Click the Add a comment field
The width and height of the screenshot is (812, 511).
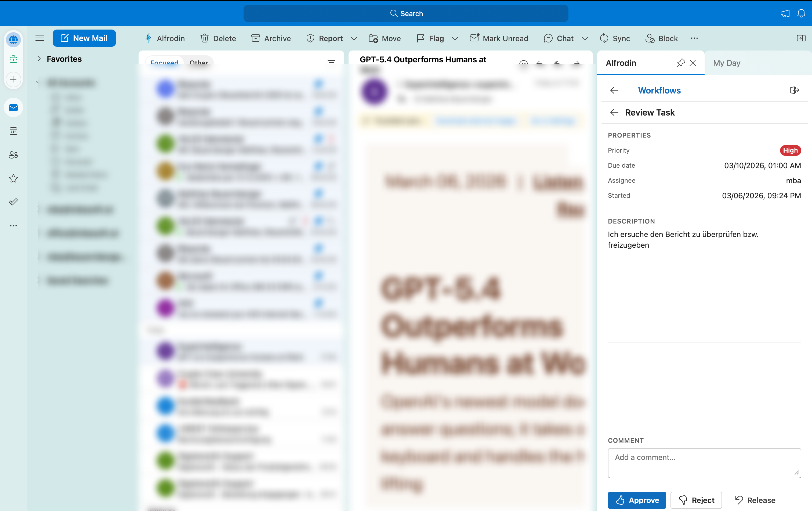point(704,462)
